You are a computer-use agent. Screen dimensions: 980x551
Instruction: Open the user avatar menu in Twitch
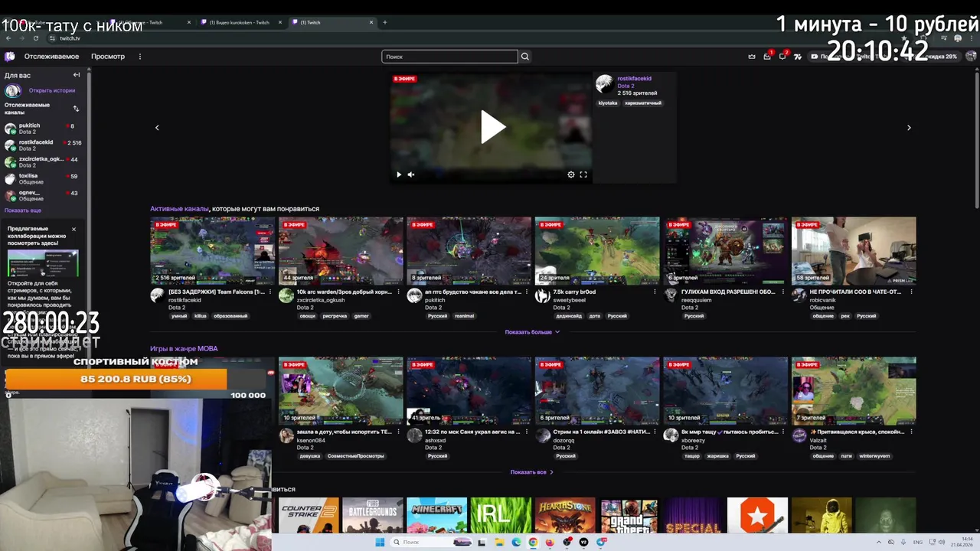tap(971, 56)
